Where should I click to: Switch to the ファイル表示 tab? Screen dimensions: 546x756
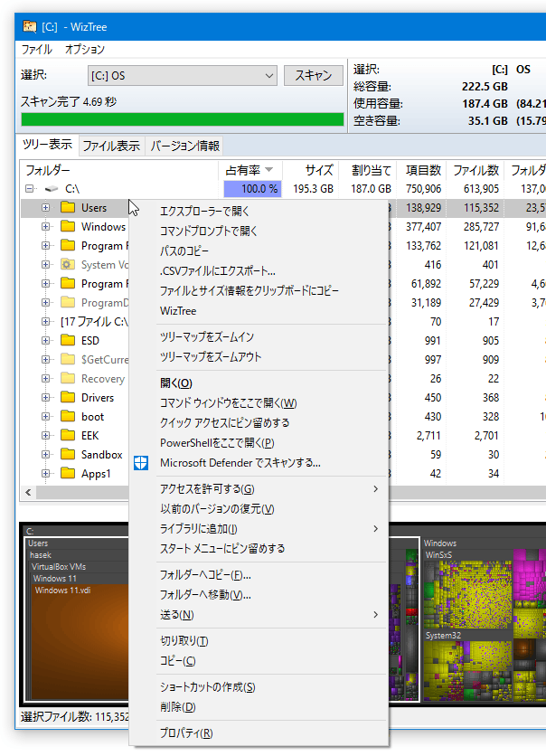111,146
